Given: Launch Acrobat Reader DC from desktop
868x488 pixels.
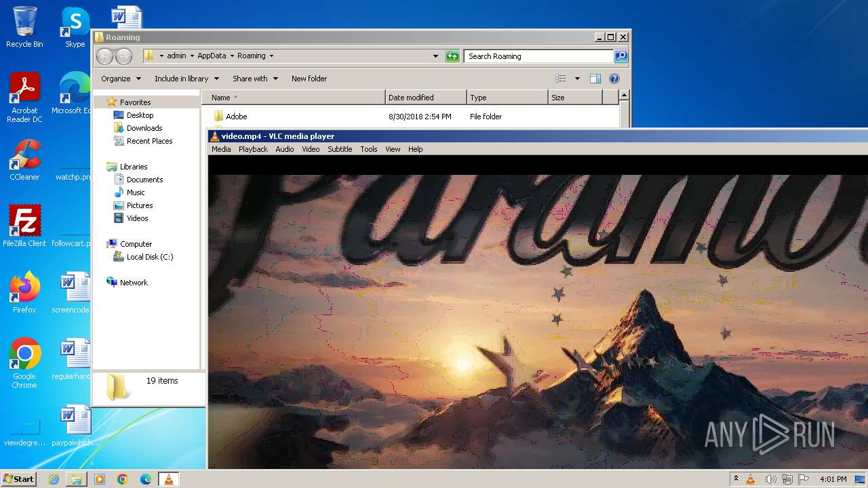Looking at the screenshot, I should [x=24, y=98].
